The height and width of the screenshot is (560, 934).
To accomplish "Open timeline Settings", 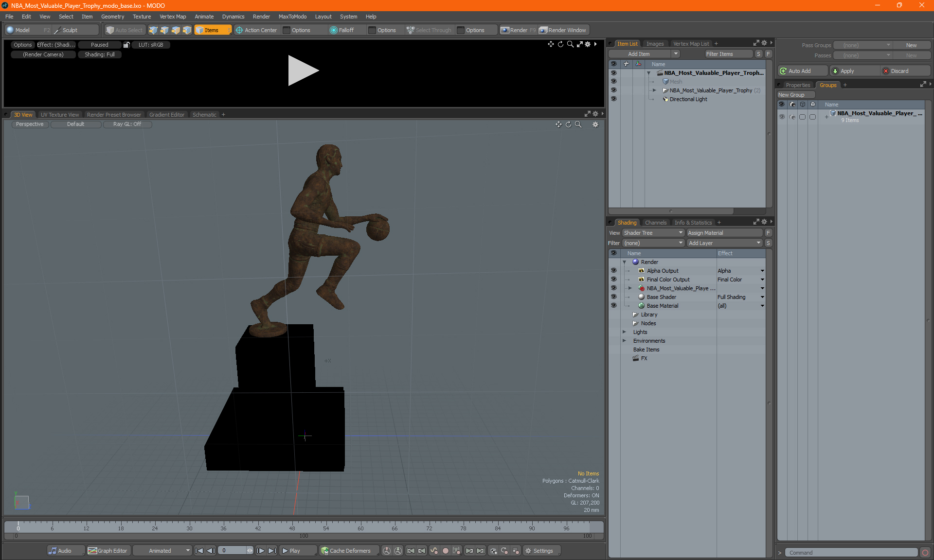I will [541, 551].
